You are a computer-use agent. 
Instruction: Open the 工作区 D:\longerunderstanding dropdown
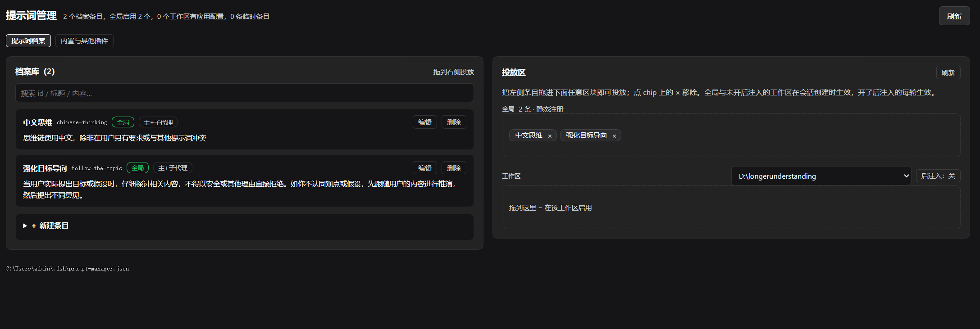coord(821,176)
